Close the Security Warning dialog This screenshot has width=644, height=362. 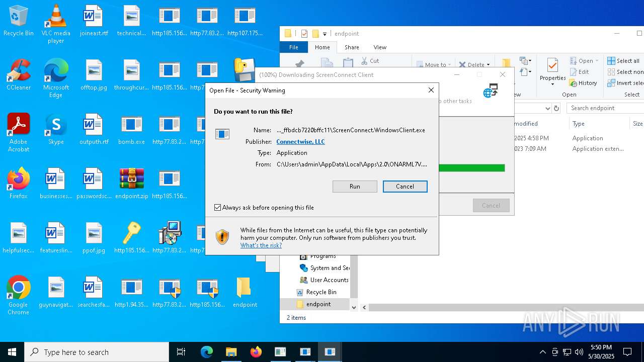click(431, 90)
